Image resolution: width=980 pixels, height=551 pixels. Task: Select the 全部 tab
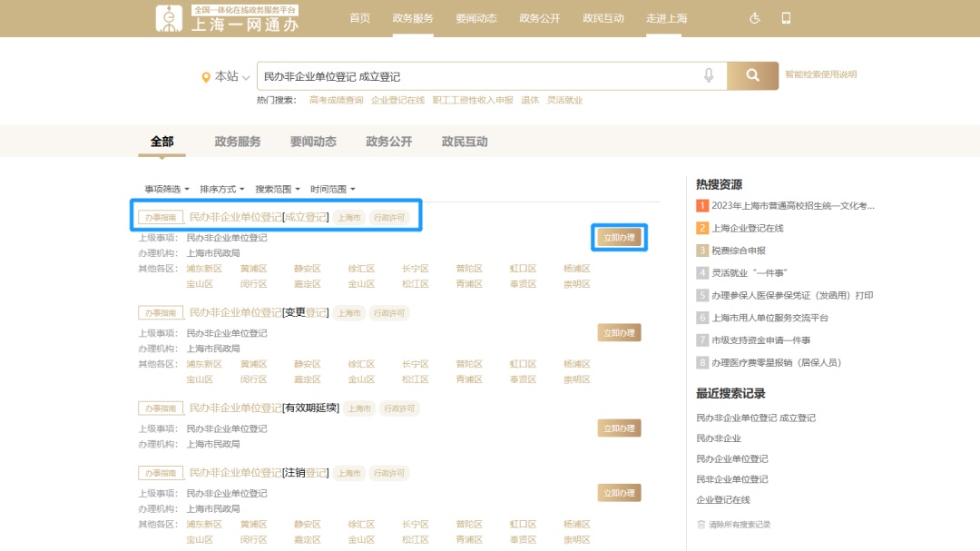[x=162, y=142]
